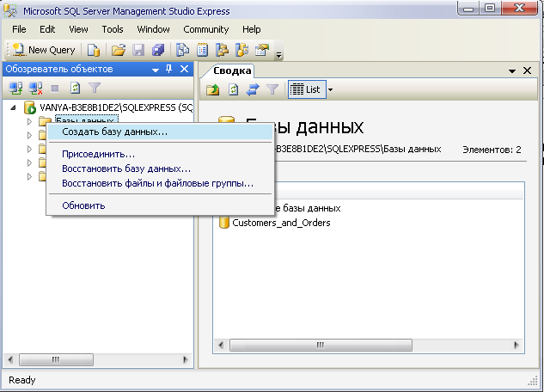Click the Элементов: 2 count label
The image size is (544, 392).
(492, 150)
